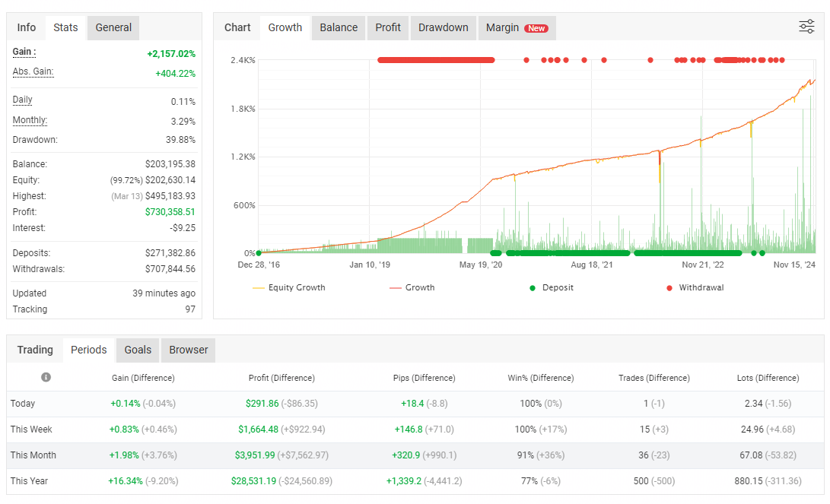Toggle the Deposit legend marker
This screenshot has height=504, width=830.
[552, 288]
